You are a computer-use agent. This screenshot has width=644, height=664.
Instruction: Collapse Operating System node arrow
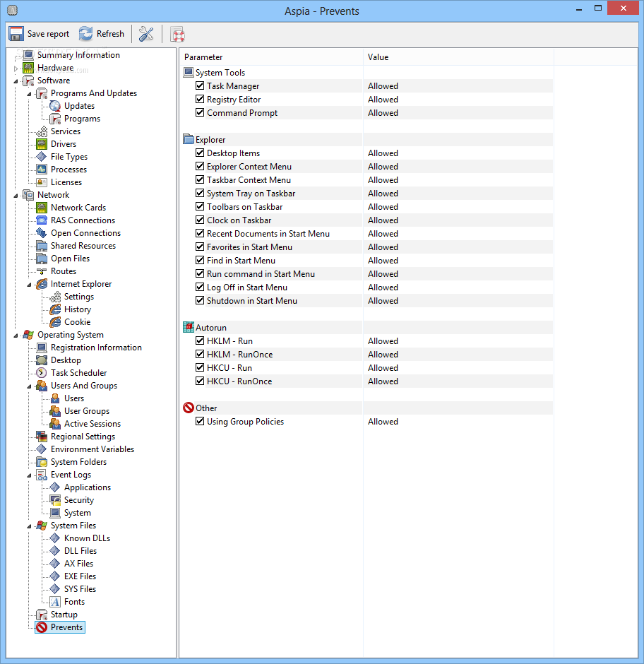[16, 336]
